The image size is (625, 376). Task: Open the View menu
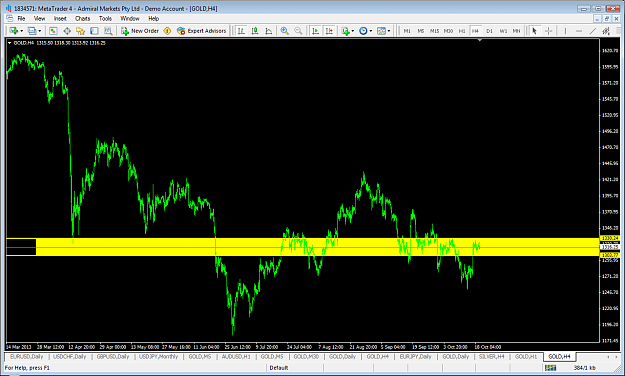(39, 18)
